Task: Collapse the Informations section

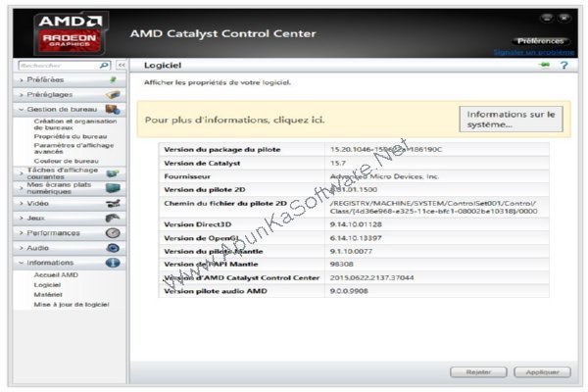Action: click(22, 263)
